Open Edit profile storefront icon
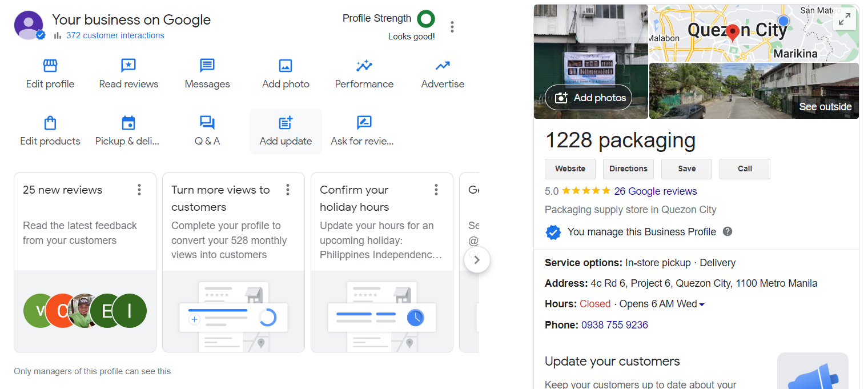The width and height of the screenshot is (868, 389). (50, 66)
